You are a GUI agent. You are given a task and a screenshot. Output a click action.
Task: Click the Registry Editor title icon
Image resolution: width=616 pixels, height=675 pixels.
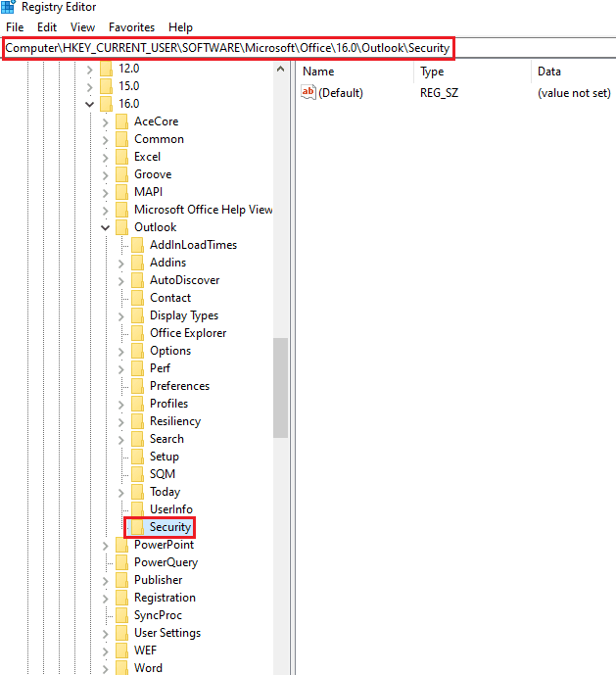[x=8, y=7]
